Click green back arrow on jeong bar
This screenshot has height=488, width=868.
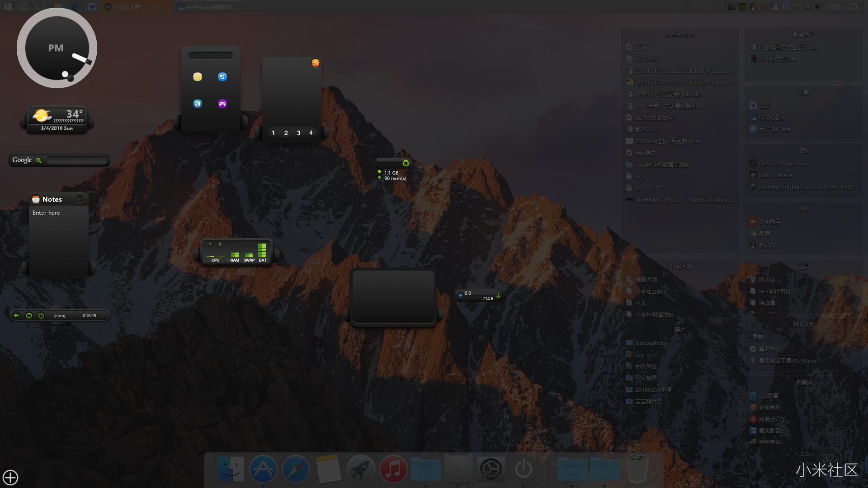coord(16,315)
